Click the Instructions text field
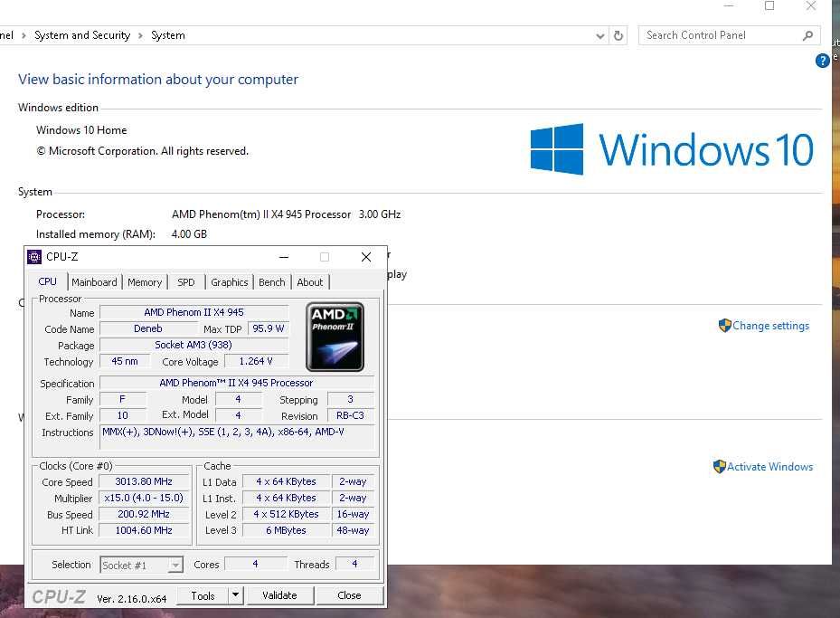Screen dimensions: 840x618 point(237,437)
